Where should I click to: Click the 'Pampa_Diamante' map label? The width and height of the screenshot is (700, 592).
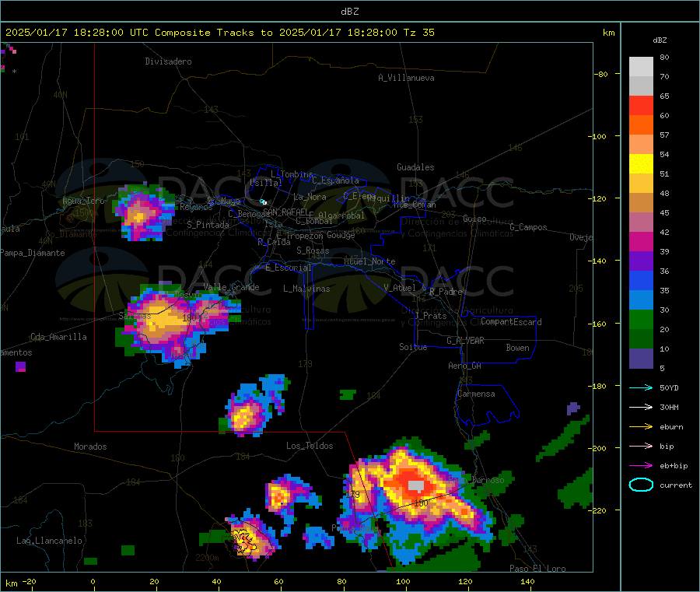[33, 253]
